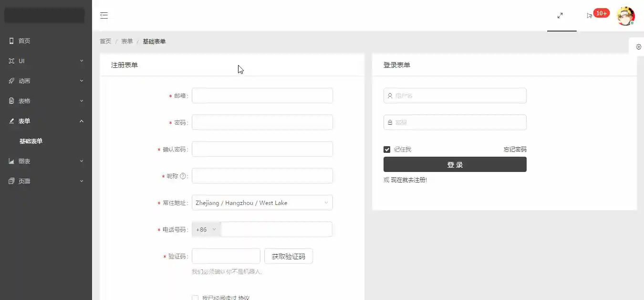Expand the 表格 sidebar submenu
644x300 pixels.
pos(82,101)
